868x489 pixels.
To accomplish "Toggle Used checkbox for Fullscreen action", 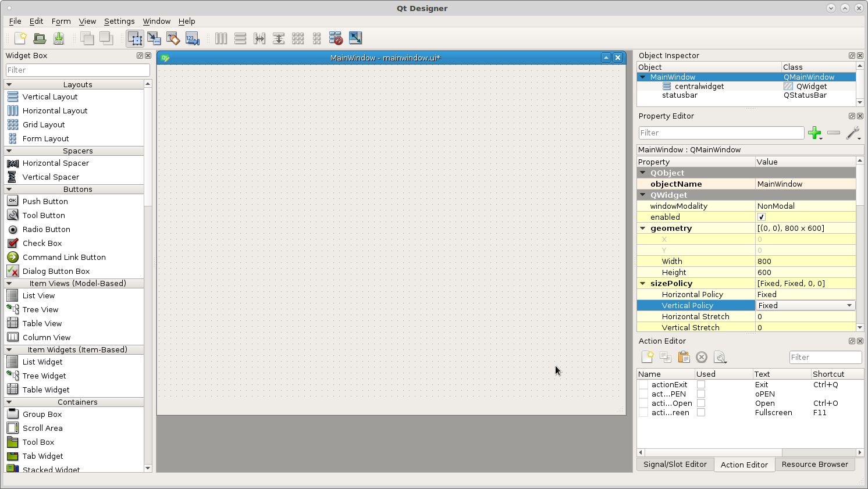I will [701, 412].
